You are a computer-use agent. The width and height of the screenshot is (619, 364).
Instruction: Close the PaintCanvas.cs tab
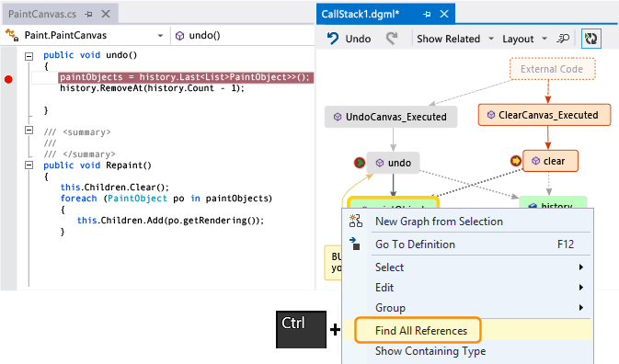pyautogui.click(x=106, y=14)
